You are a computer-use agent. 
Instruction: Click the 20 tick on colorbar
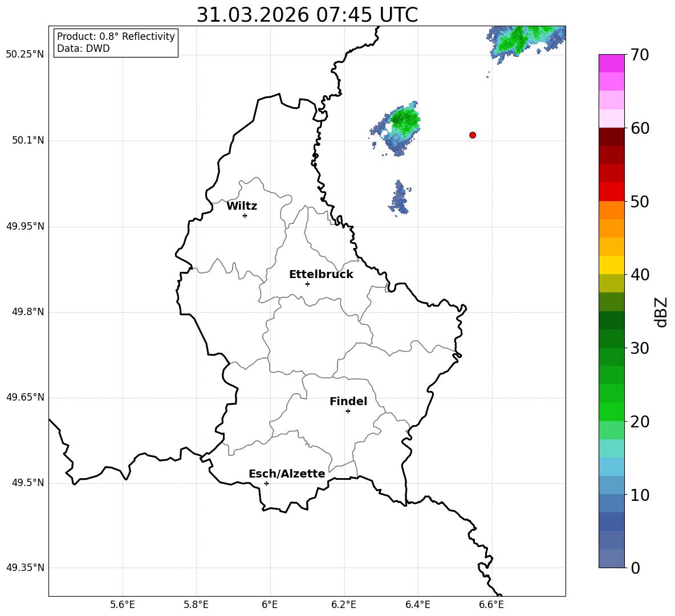tap(640, 421)
